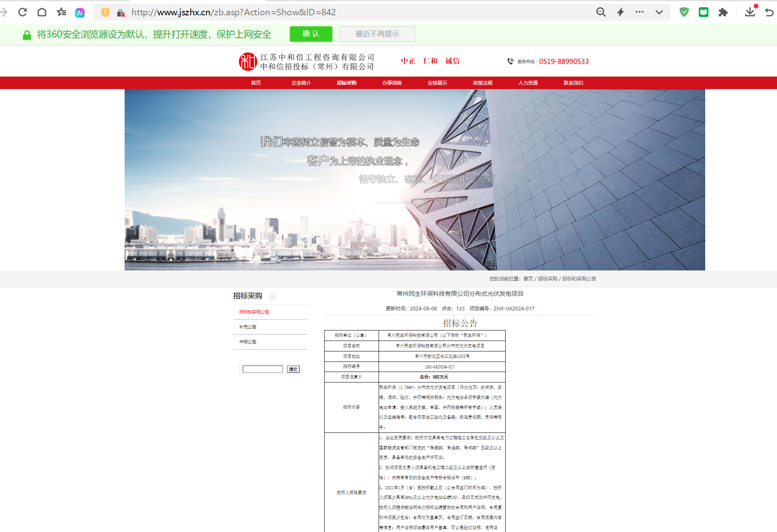Open the 招标采购 navigation item

pos(347,83)
